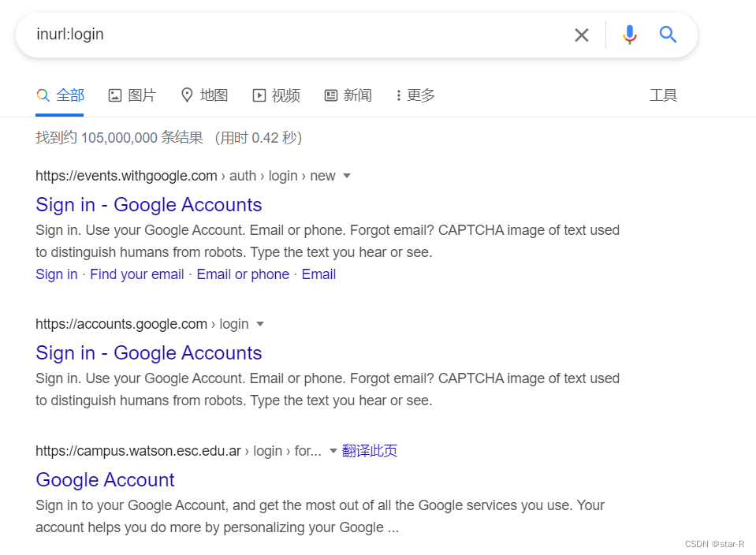Select the 全部 tab
Viewport: 756px width, 555px height.
tap(60, 95)
